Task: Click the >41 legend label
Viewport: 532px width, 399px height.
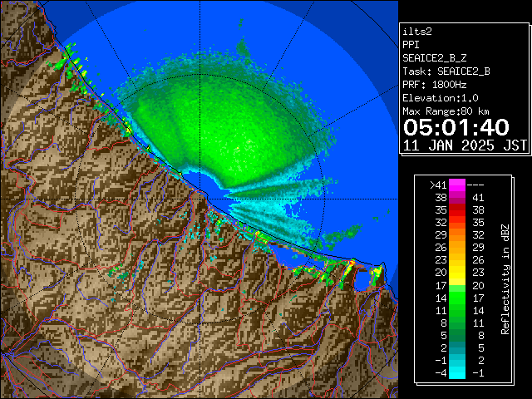Action: click(438, 185)
